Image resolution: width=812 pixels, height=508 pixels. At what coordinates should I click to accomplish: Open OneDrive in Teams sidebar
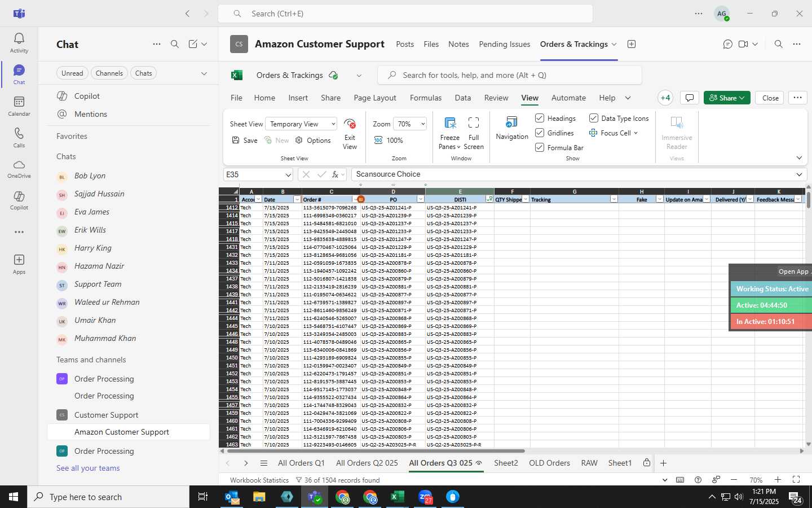[x=19, y=169]
